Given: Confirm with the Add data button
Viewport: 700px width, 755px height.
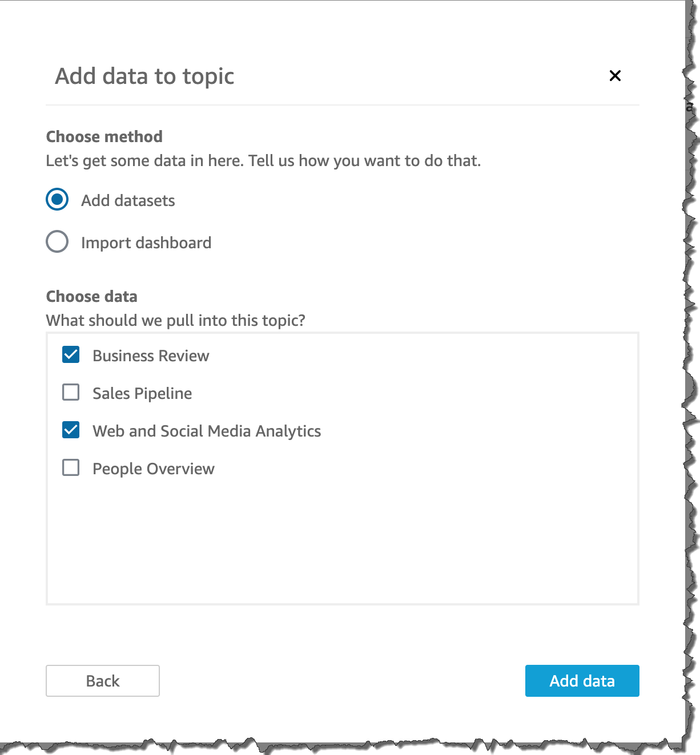Looking at the screenshot, I should click(582, 680).
